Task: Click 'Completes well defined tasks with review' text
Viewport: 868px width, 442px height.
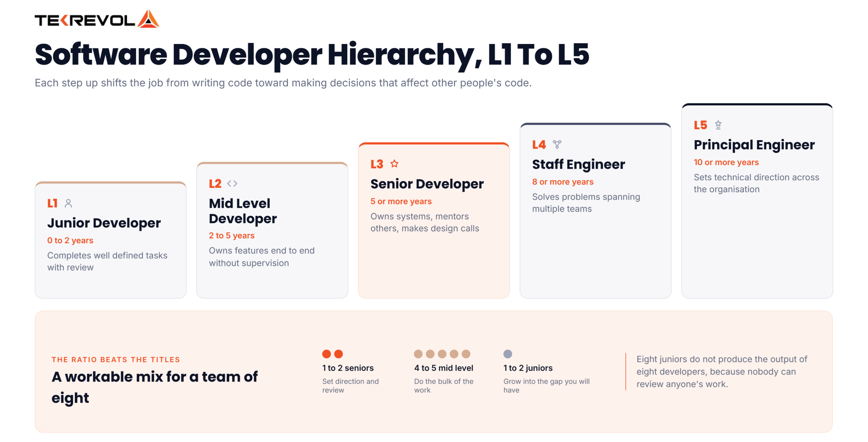Action: tap(107, 261)
